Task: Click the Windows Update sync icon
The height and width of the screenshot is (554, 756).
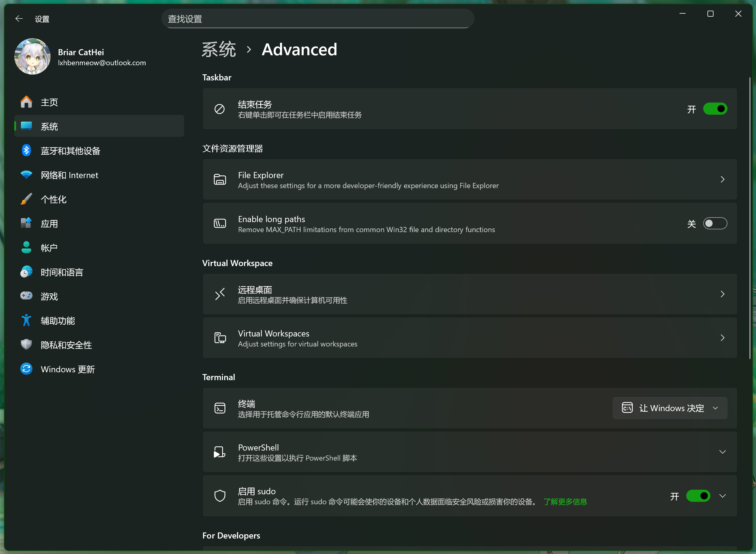Action: click(x=26, y=369)
